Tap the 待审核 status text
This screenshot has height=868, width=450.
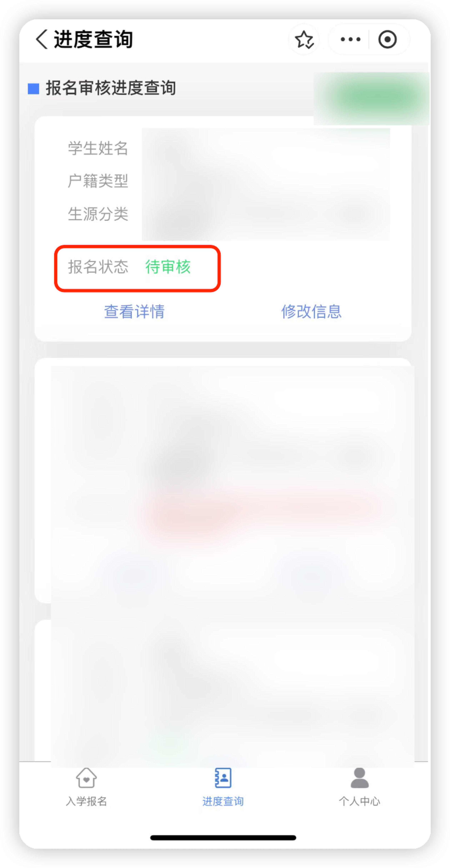click(168, 266)
